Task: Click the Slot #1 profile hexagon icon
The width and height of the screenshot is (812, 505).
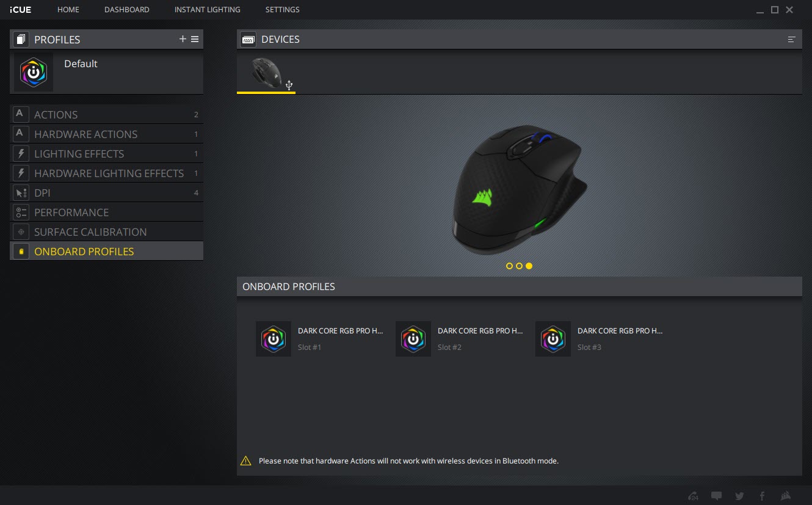Action: click(x=274, y=339)
